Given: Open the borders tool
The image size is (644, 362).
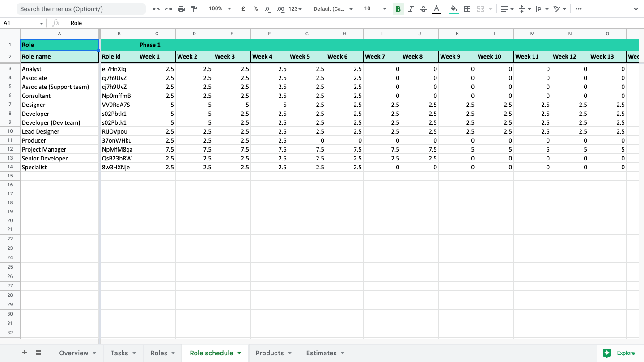Looking at the screenshot, I should (x=467, y=9).
